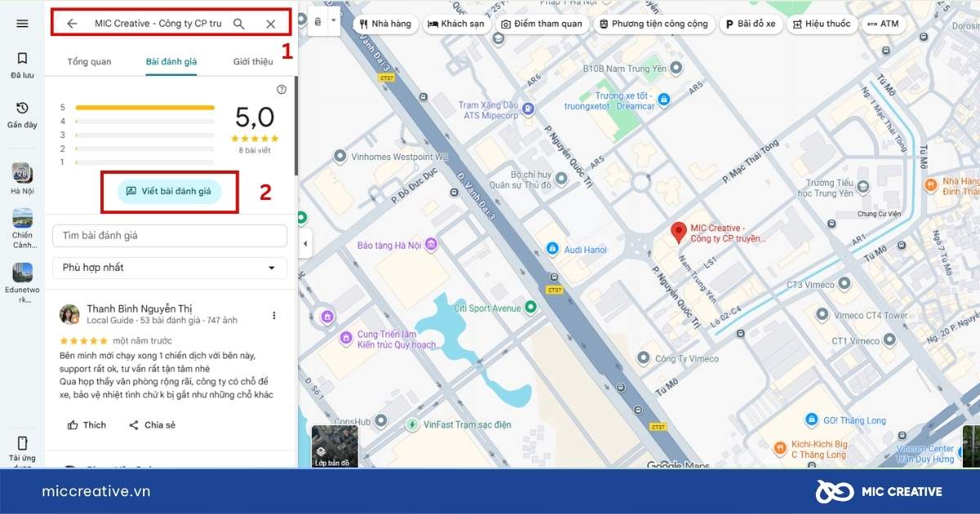Click CT3 Vimeco map marker

[x=845, y=284]
